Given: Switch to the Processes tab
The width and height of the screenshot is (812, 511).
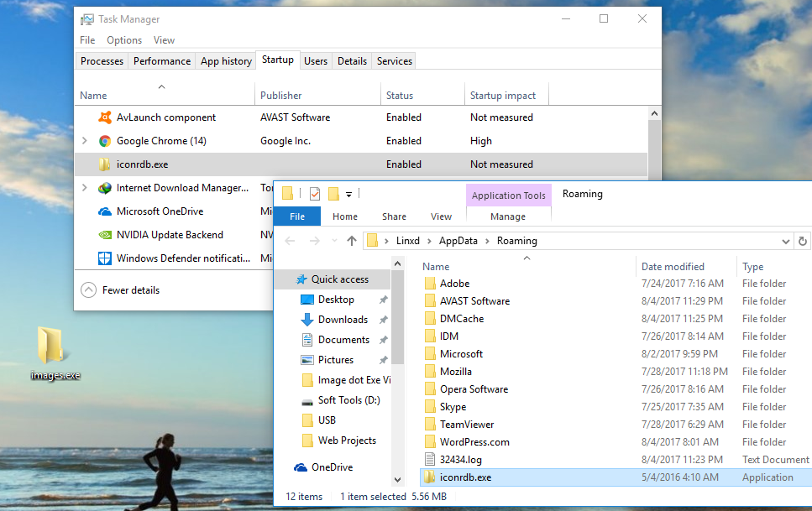Looking at the screenshot, I should (x=102, y=61).
